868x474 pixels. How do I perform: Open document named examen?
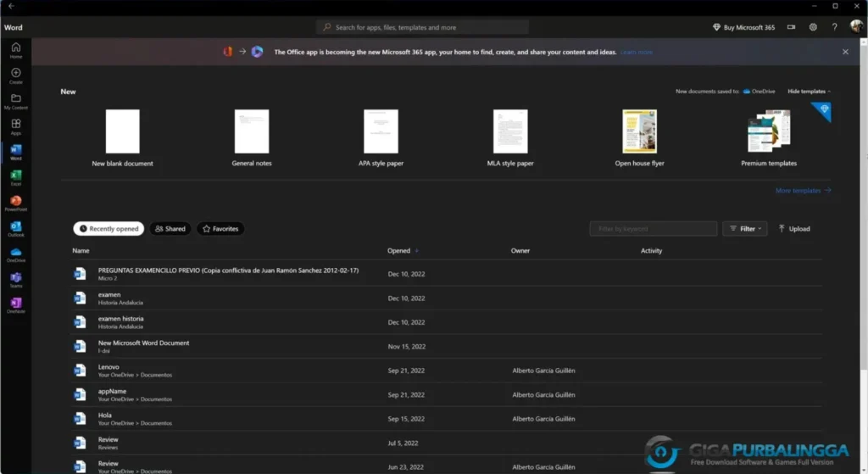109,294
